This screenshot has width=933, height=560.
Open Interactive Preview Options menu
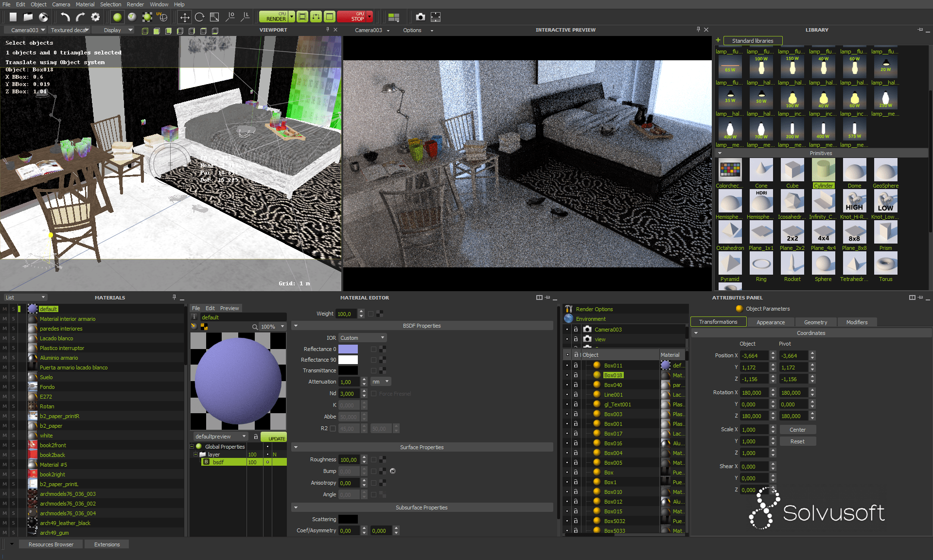tap(418, 30)
